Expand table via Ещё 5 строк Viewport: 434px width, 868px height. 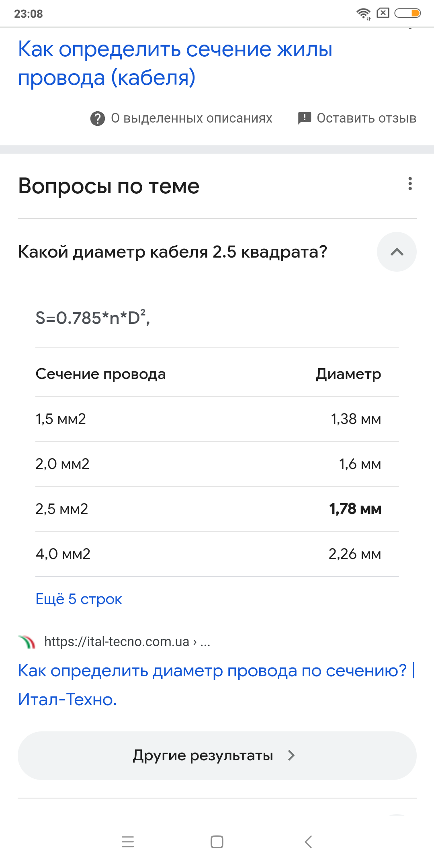[79, 599]
